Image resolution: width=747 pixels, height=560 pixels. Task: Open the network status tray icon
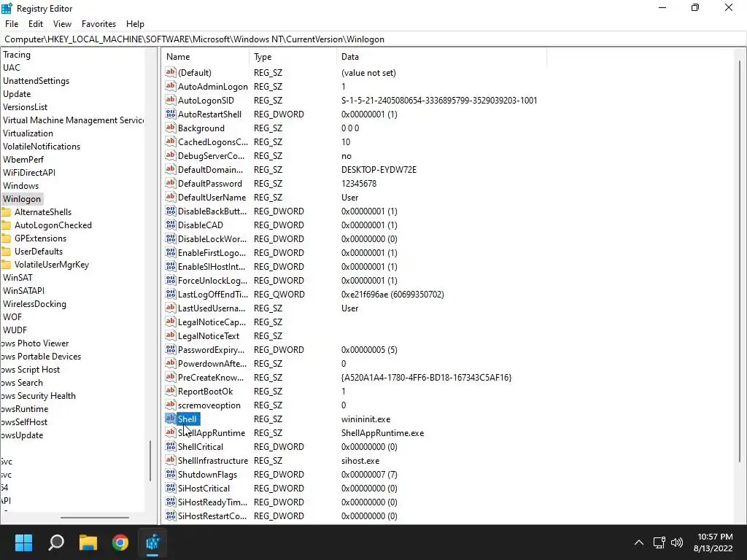(659, 542)
